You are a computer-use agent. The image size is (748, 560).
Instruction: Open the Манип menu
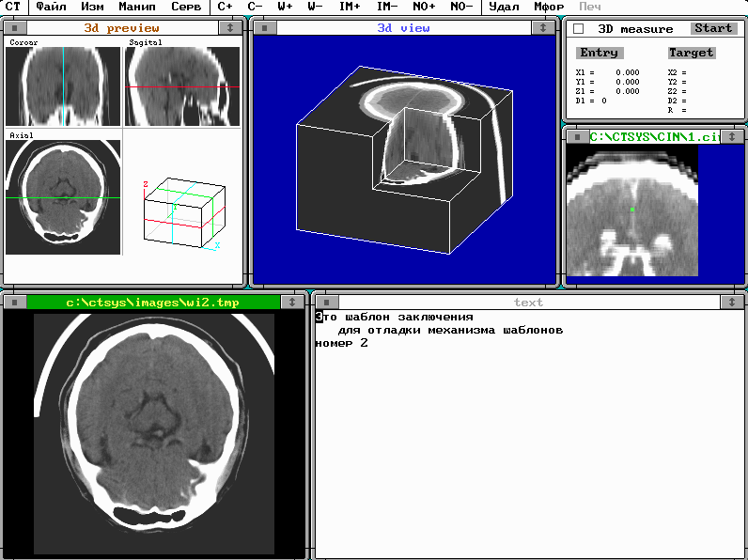coord(136,7)
